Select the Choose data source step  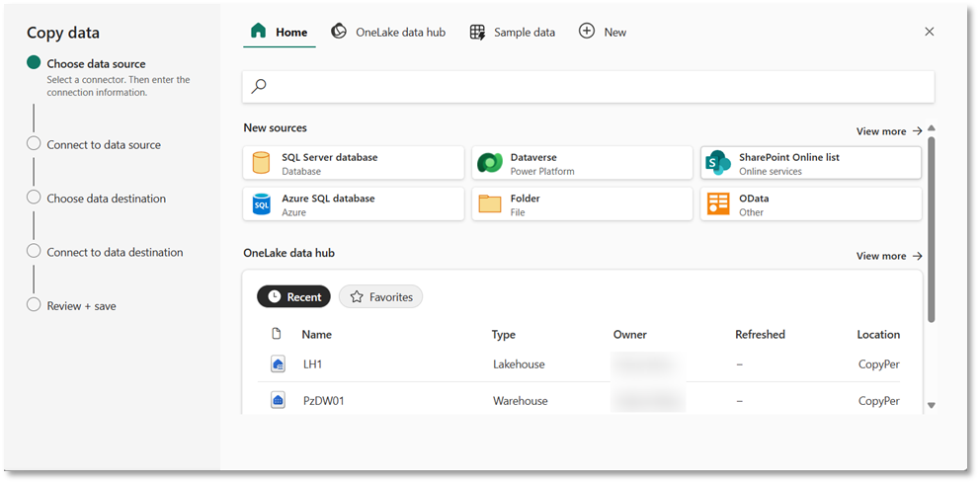[96, 63]
